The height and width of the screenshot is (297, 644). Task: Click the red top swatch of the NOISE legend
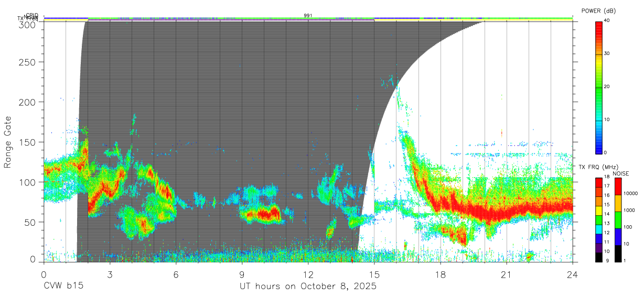[618, 186]
